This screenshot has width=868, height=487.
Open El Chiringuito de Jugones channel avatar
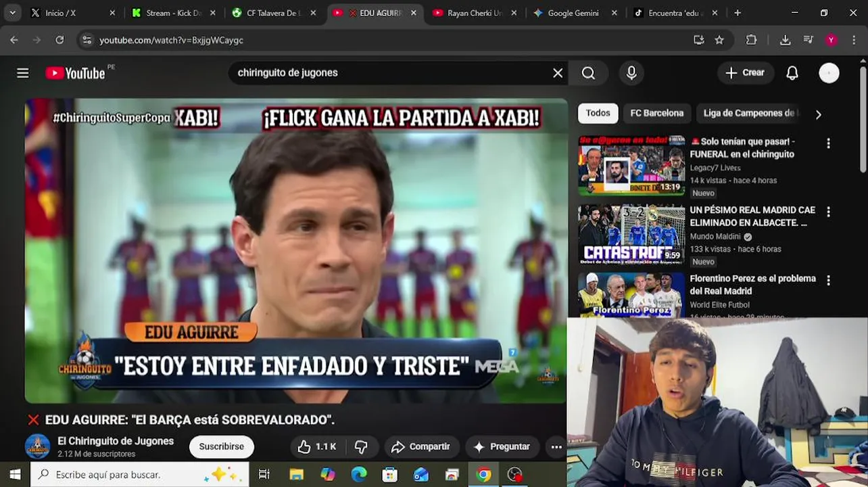(x=37, y=446)
